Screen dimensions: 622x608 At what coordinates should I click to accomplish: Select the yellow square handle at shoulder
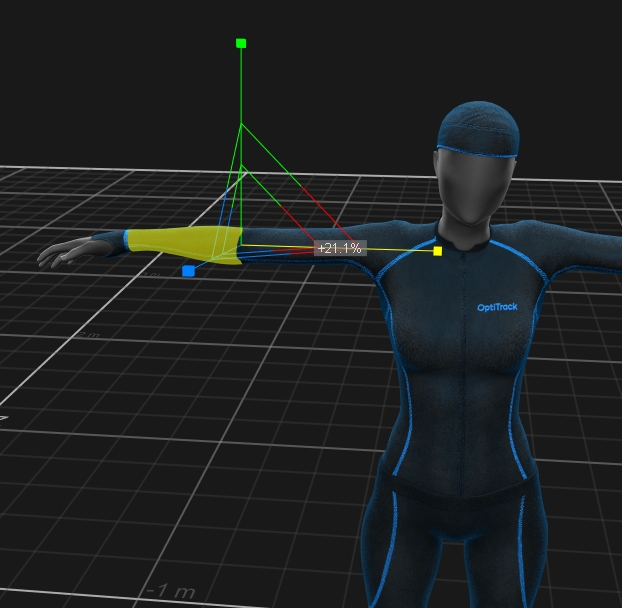click(x=438, y=251)
